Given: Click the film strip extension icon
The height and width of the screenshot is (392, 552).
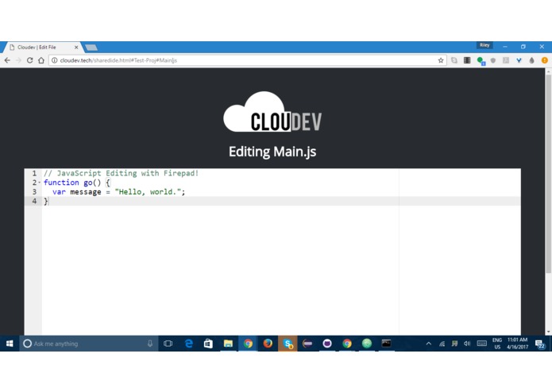Looking at the screenshot, I should 467,60.
